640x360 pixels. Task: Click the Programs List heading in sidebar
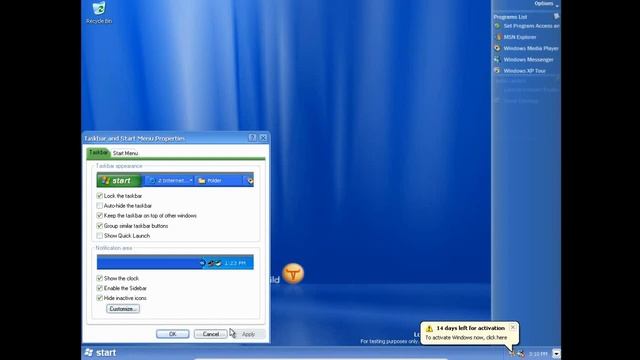[510, 17]
